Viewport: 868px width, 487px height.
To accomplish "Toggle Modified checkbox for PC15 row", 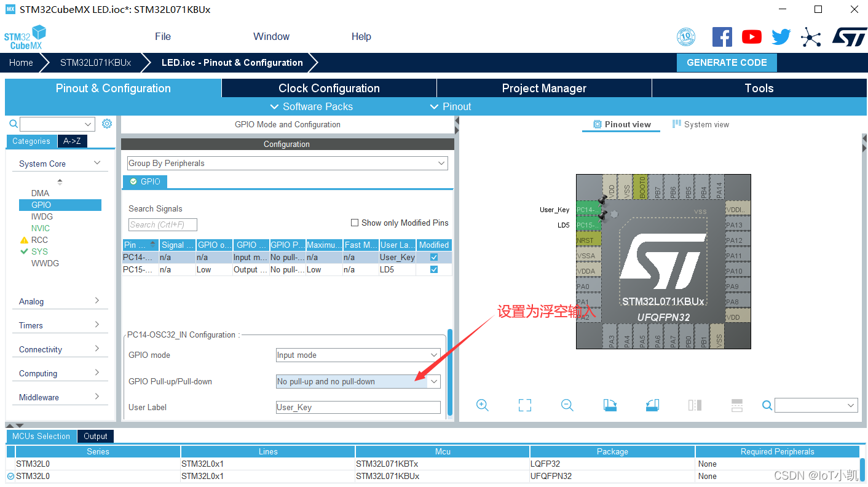I will coord(434,269).
